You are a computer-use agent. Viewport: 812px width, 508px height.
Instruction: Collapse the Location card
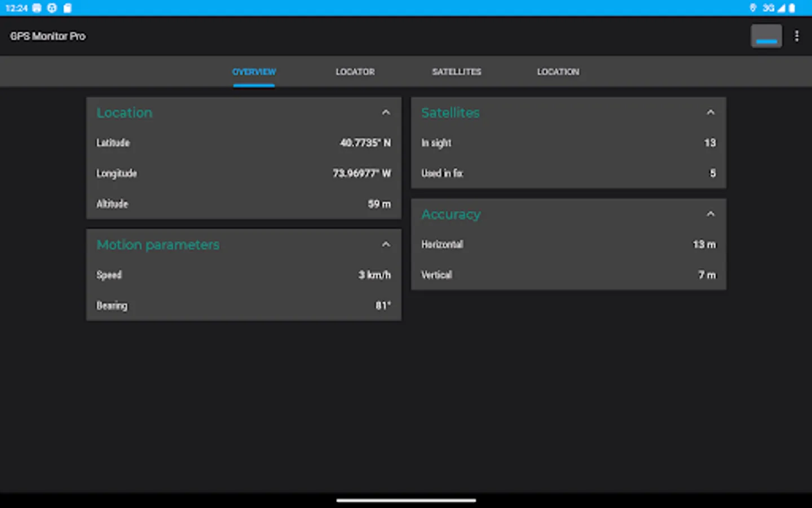click(x=386, y=112)
